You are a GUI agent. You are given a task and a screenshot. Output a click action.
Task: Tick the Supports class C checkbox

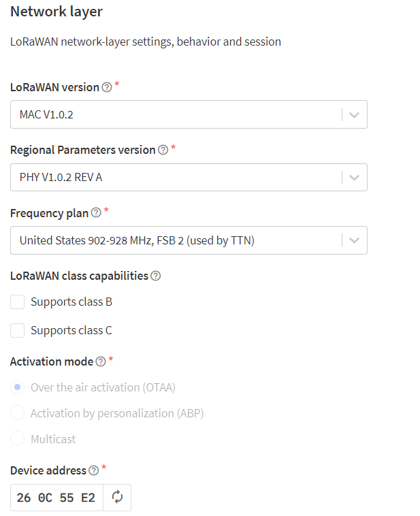tap(18, 330)
